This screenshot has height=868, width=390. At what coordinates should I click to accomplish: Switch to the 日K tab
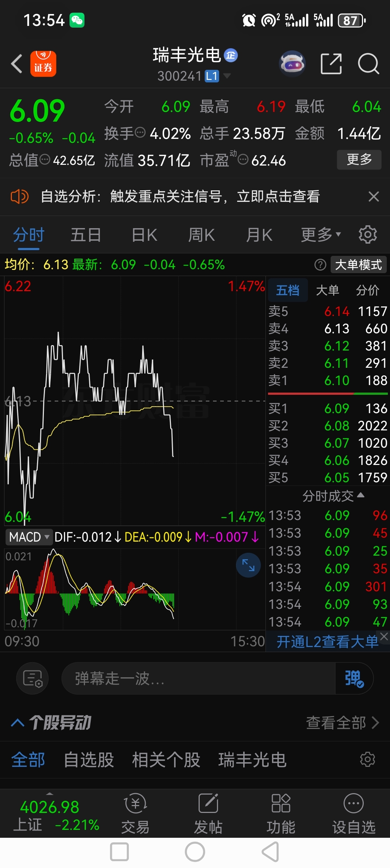144,235
